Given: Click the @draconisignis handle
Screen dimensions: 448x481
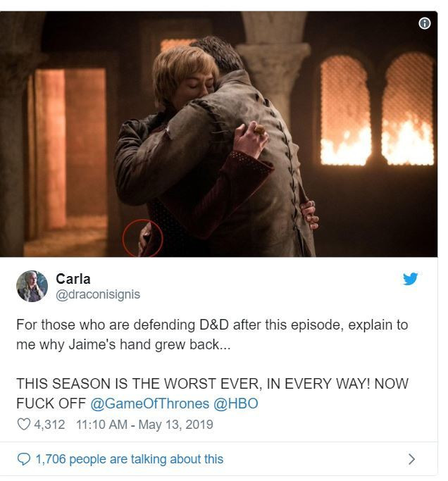Looking at the screenshot, I should (x=98, y=294).
